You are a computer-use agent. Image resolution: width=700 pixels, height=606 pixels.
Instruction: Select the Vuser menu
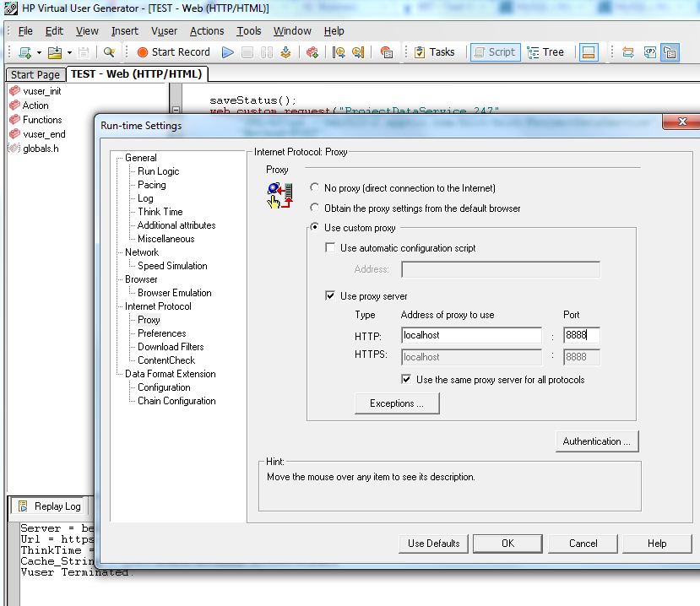coord(163,30)
